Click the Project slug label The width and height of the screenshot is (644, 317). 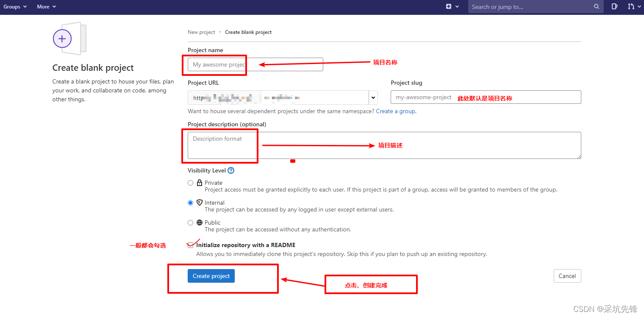406,83
